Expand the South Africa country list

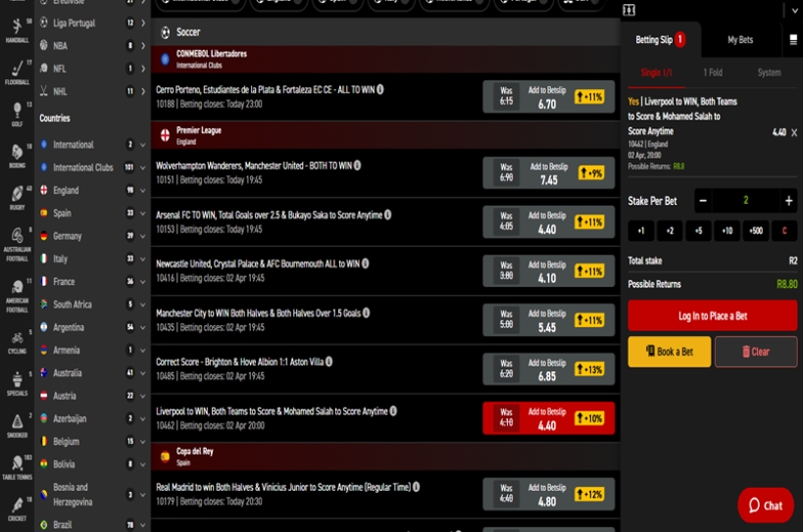(94, 305)
